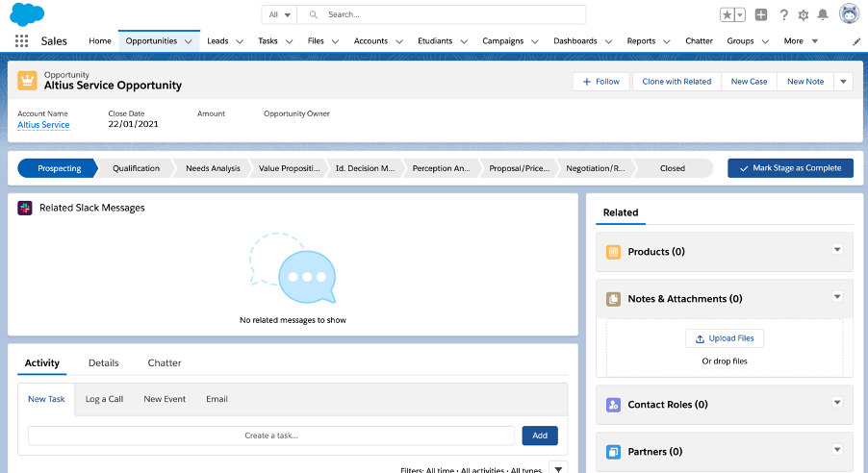868x473 pixels.
Task: Click the New Case button
Action: 749,82
